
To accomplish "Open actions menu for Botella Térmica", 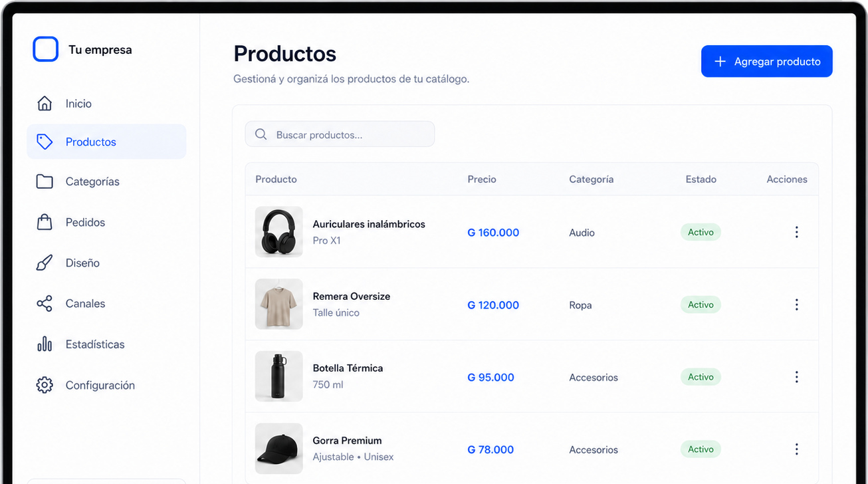I will coord(796,377).
